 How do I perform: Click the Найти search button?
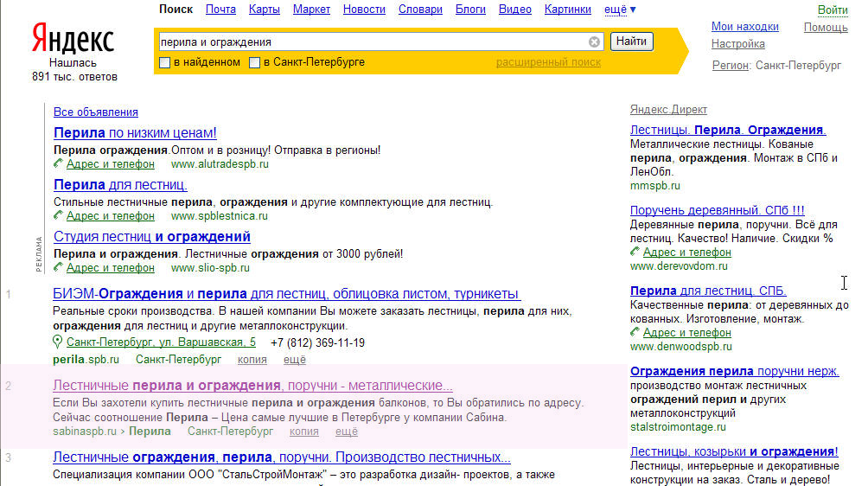pos(632,42)
